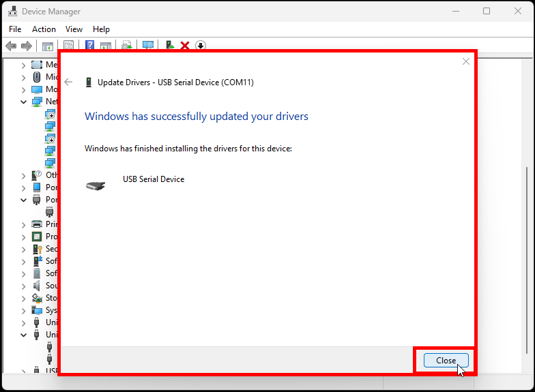Maximize the Device Manager window

tap(487, 11)
